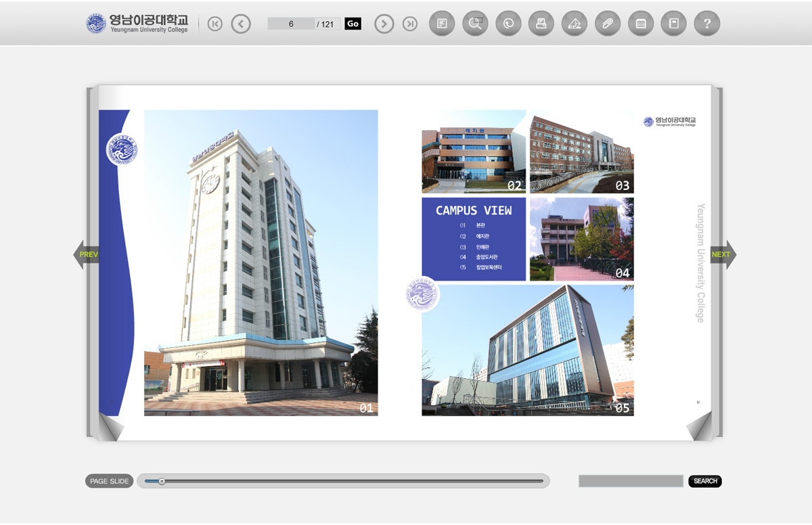Open the email share icon
Screen dimensions: 812x525
[x=574, y=24]
